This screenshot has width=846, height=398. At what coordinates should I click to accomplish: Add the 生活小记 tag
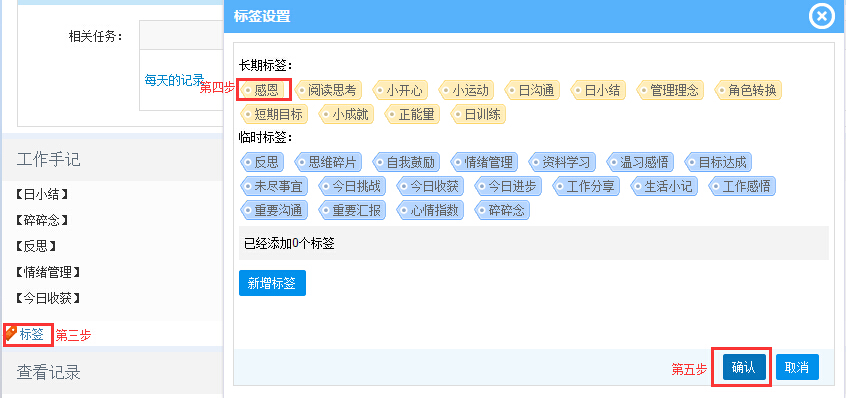(x=664, y=186)
